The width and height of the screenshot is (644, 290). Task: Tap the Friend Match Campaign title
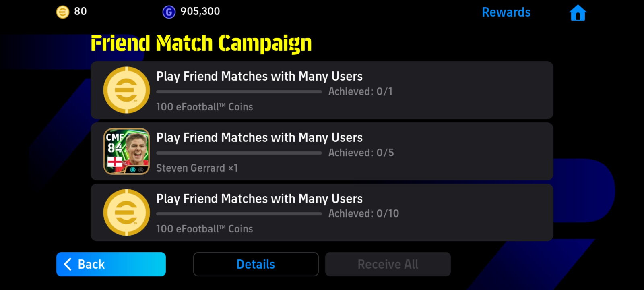click(x=201, y=43)
